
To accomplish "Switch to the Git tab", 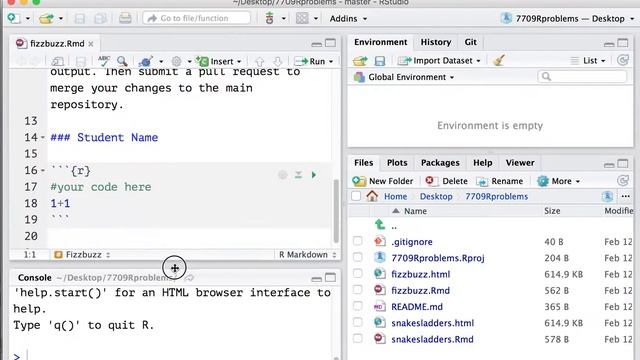I will (x=470, y=42).
